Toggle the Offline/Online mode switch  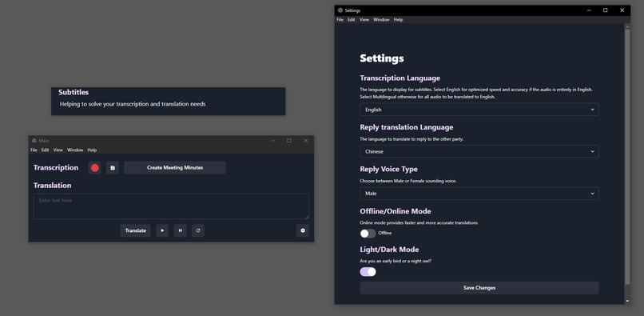click(368, 234)
